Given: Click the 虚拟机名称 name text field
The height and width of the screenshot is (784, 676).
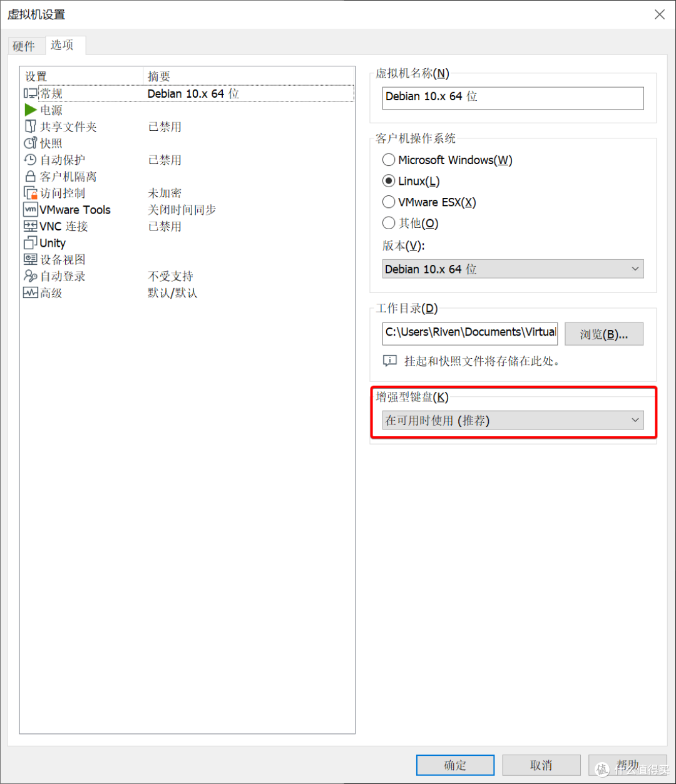Looking at the screenshot, I should click(513, 97).
